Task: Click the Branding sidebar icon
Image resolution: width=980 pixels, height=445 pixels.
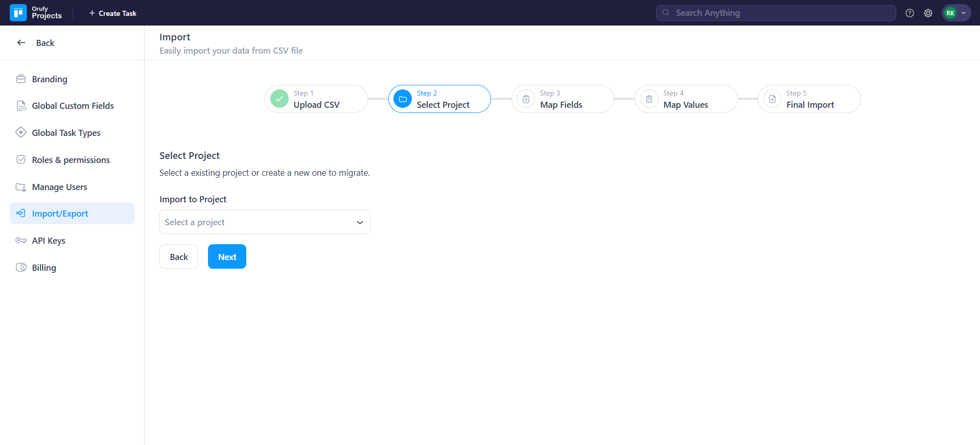Action: [21, 79]
